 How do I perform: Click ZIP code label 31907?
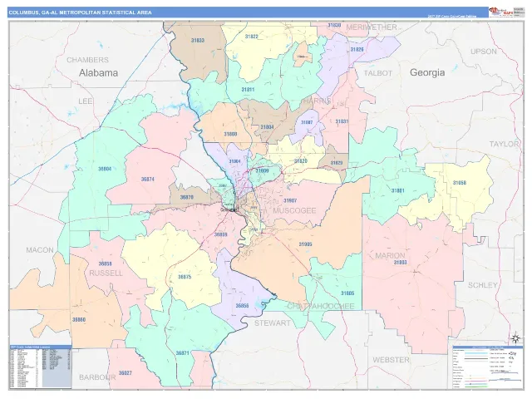(x=290, y=200)
